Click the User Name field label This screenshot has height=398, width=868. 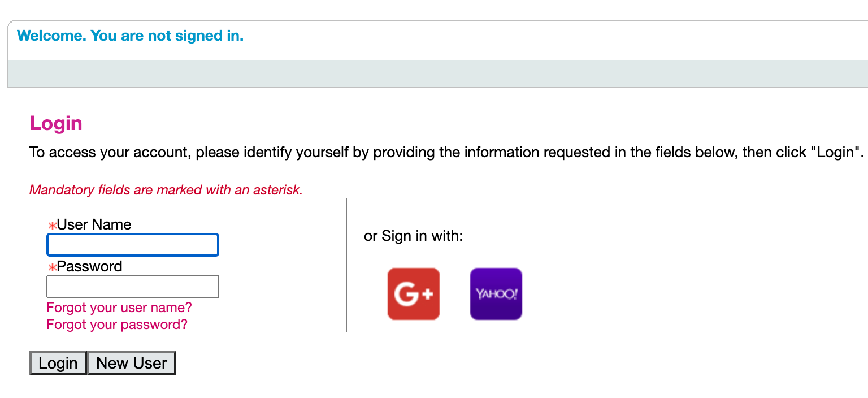(x=94, y=224)
